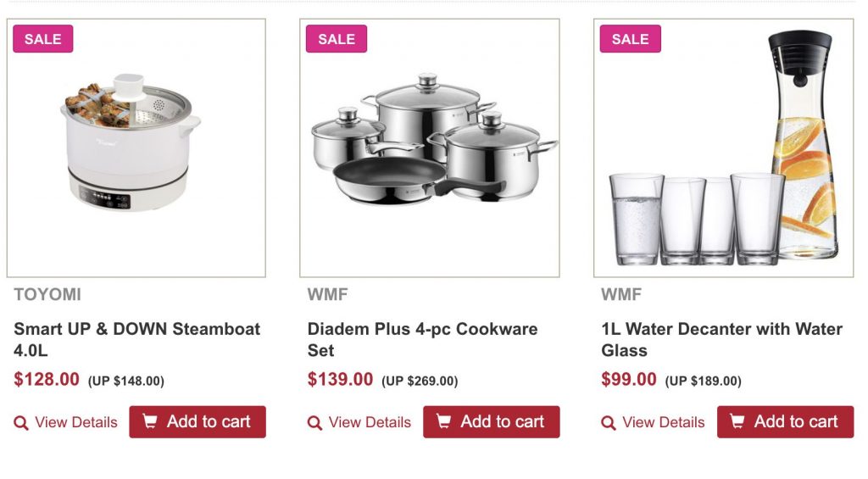Click the cart icon for WMF Water Decanter
This screenshot has height=479, width=868.
pos(737,421)
